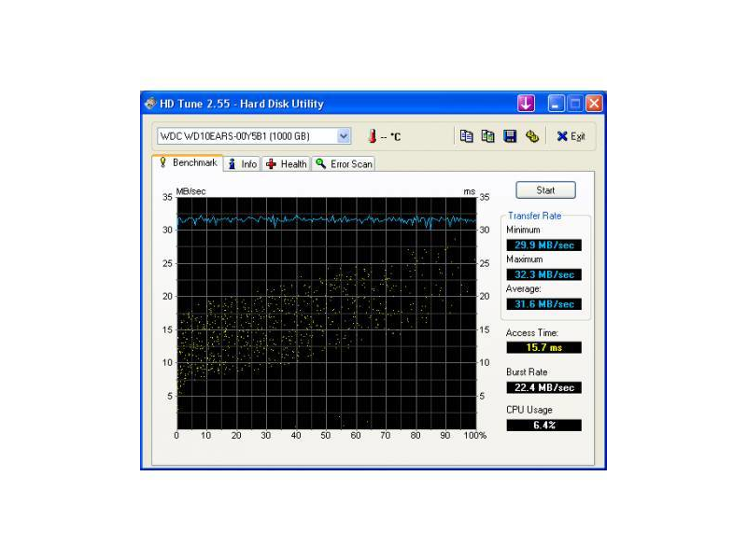This screenshot has width=747, height=560.
Task: Open the Error Scan tab
Action: [344, 164]
